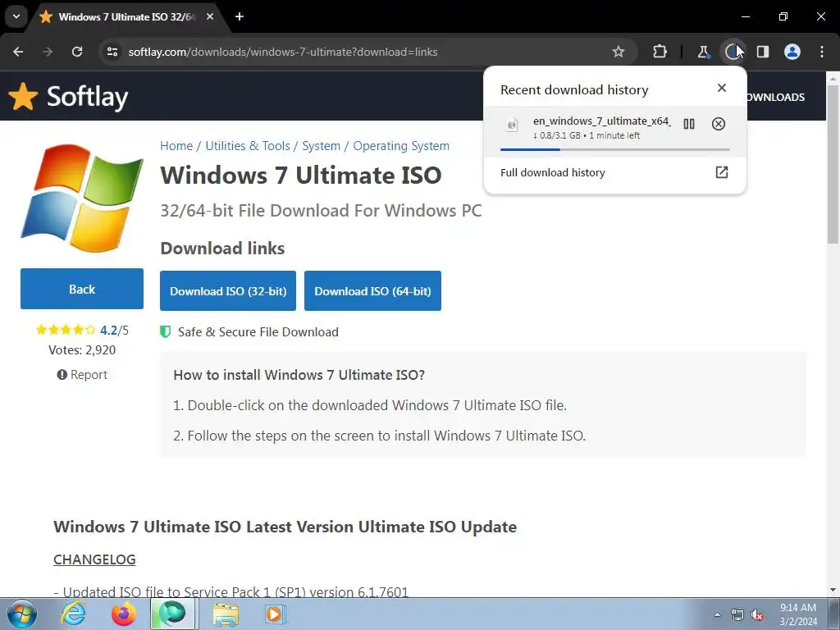Click the Windows 7 flag logo image
The width and height of the screenshot is (840, 630).
[82, 198]
